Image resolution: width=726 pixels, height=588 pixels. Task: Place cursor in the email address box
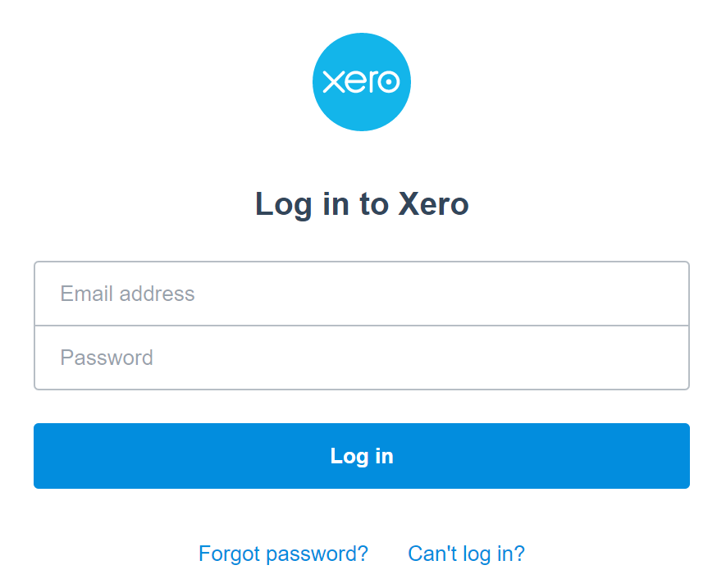click(x=362, y=294)
